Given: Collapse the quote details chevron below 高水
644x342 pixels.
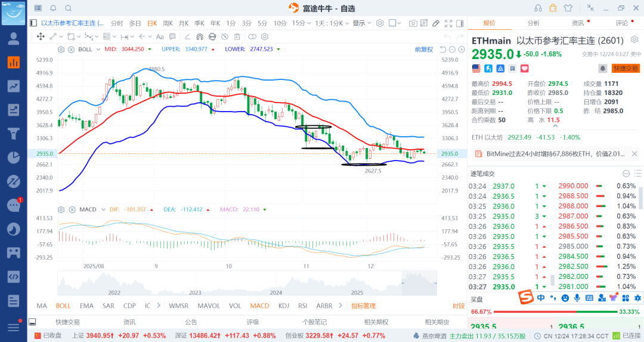Looking at the screenshot, I should 555,127.
